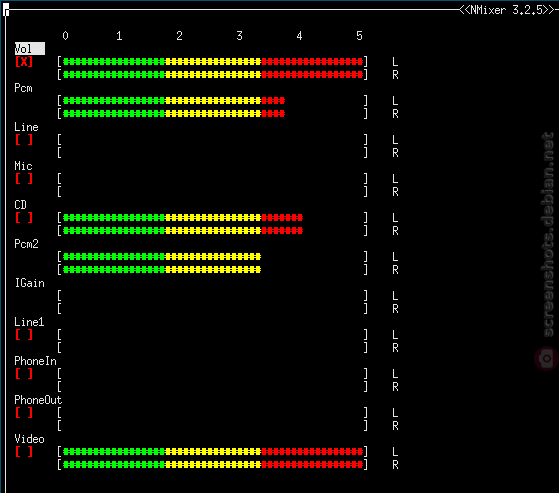
Task: Click the Pcm left channel bar
Action: [212, 101]
